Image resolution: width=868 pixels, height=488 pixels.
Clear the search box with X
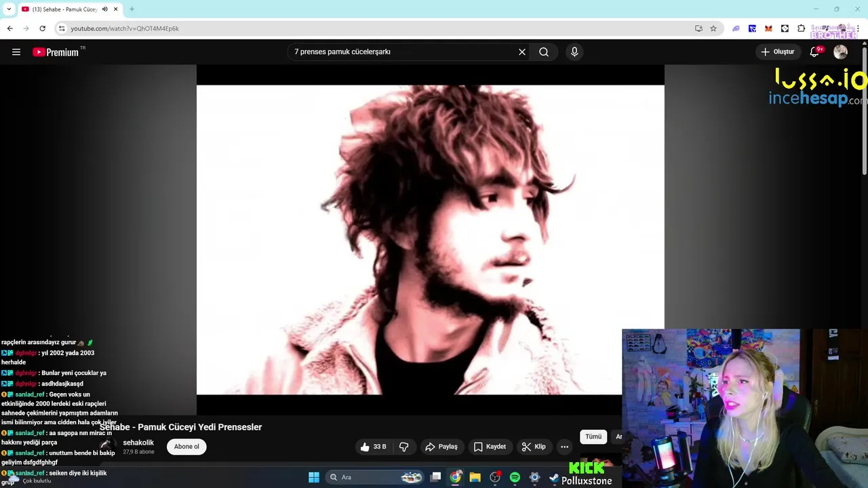522,52
